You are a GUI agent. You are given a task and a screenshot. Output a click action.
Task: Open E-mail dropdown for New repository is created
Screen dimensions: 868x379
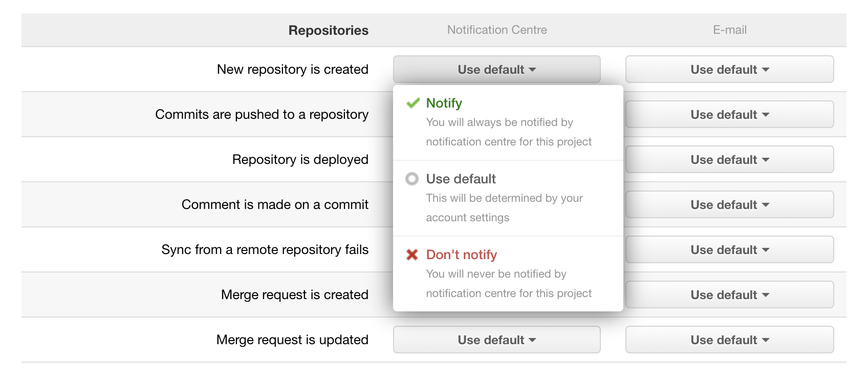click(729, 70)
